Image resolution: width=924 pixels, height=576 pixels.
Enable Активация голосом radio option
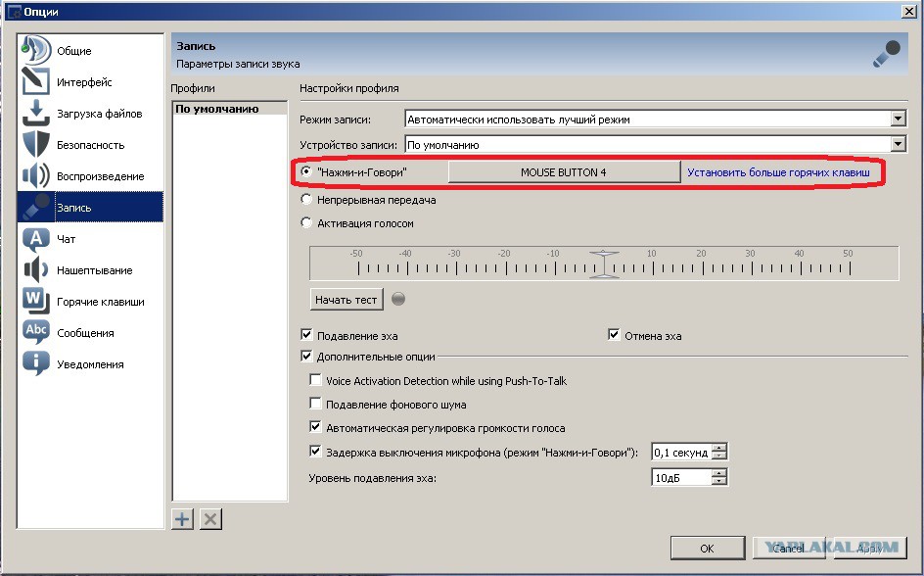(x=305, y=222)
